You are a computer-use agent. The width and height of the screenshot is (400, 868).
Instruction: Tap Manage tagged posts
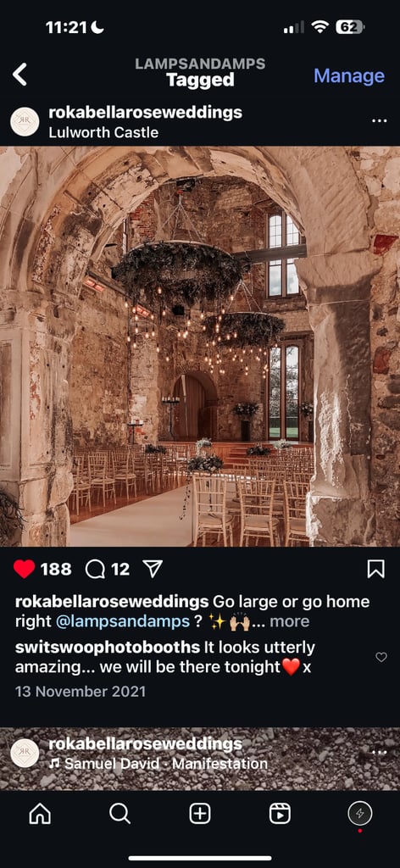pyautogui.click(x=349, y=75)
